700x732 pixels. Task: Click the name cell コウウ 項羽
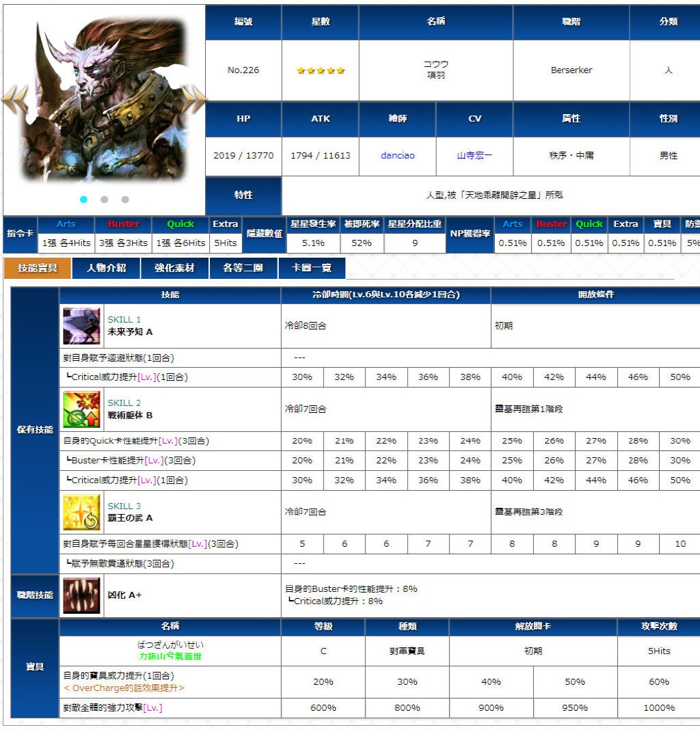tap(435, 70)
